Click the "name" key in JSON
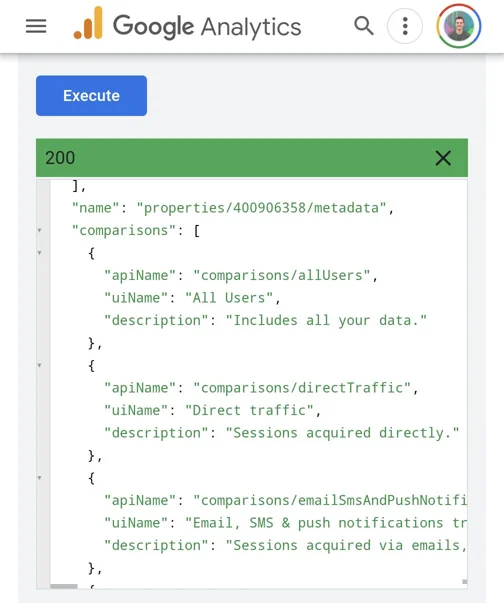This screenshot has height=603, width=504. [95, 208]
